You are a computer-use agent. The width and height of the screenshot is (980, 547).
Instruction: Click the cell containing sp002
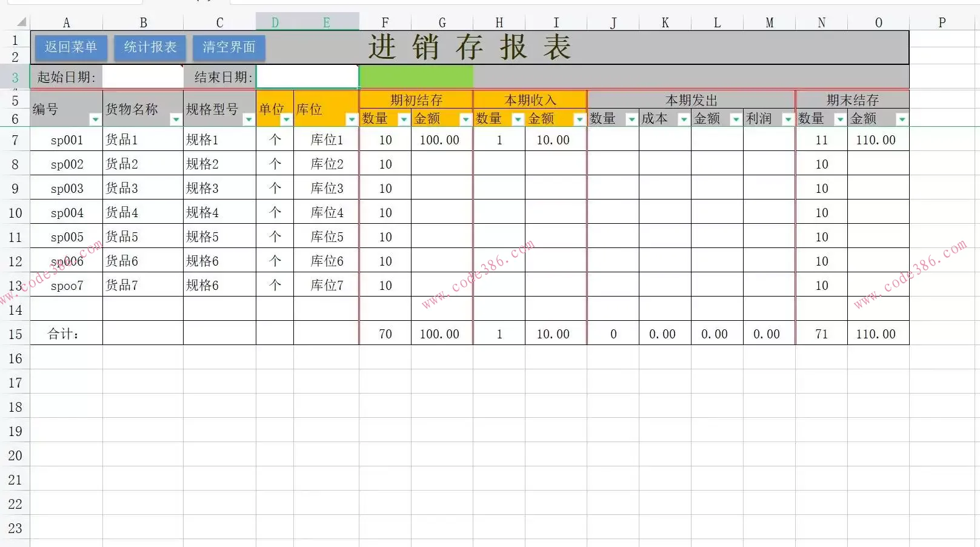pyautogui.click(x=67, y=164)
